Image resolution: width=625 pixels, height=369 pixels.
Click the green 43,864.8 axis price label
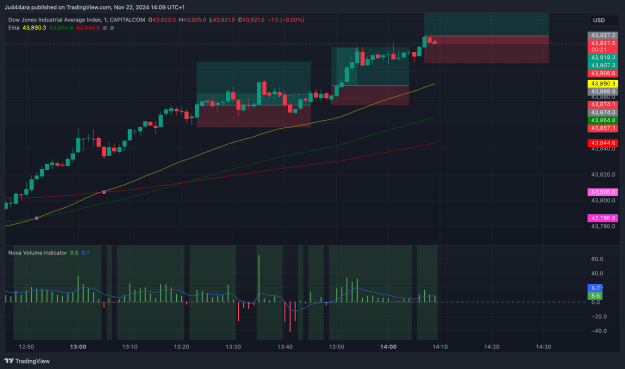point(603,120)
